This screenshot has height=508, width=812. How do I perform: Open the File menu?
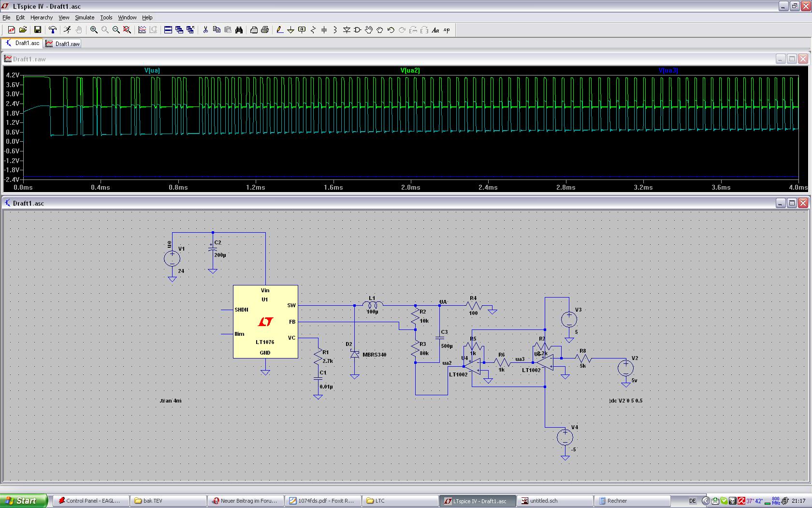point(6,17)
